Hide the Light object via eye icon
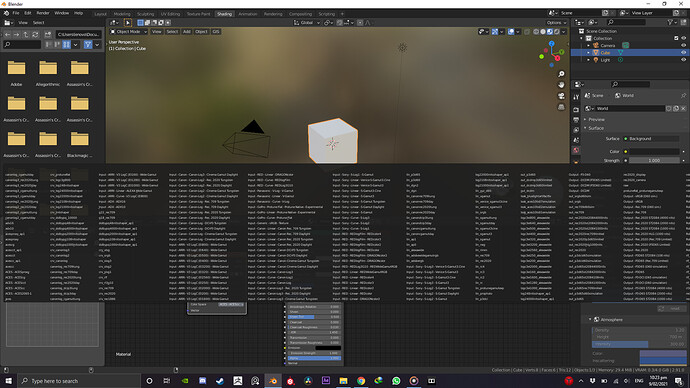This screenshot has width=690, height=388. point(683,60)
